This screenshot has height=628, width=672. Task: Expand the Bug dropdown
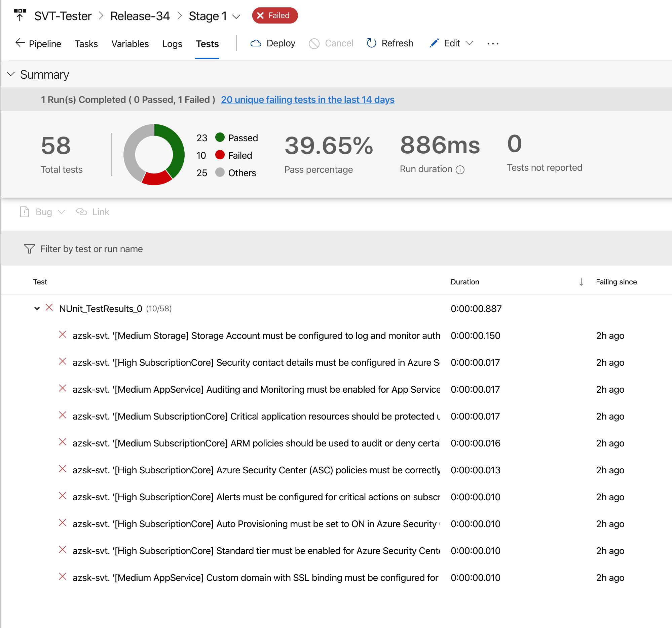tap(61, 212)
